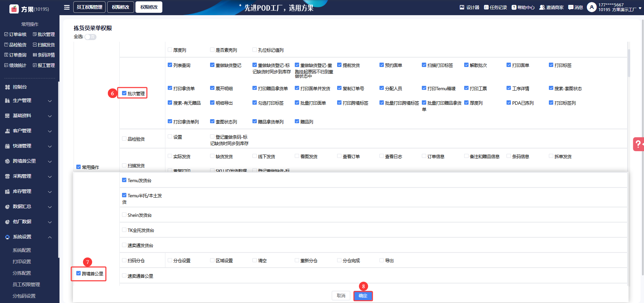Open the 设计器 designer icon
Viewport: 644px width, 303px height.
point(462,7)
